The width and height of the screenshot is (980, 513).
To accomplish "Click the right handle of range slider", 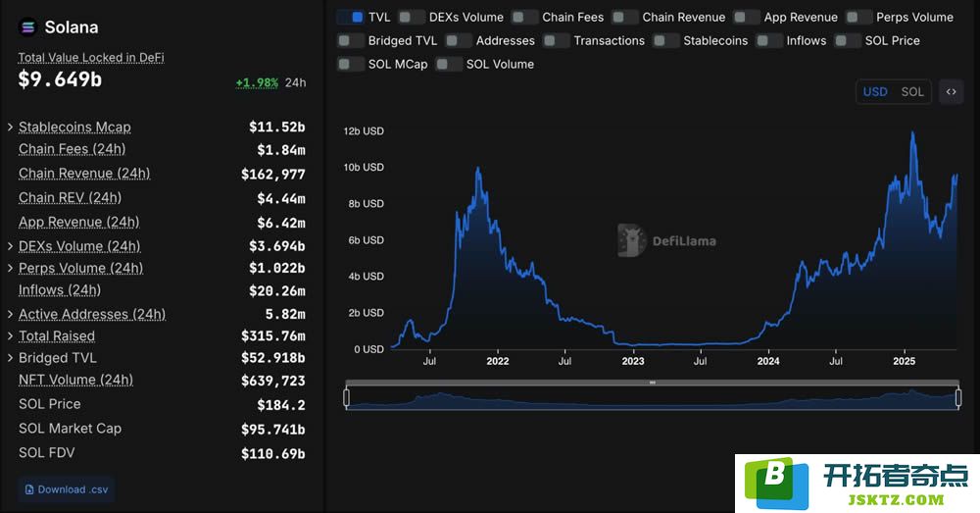I will click(958, 397).
